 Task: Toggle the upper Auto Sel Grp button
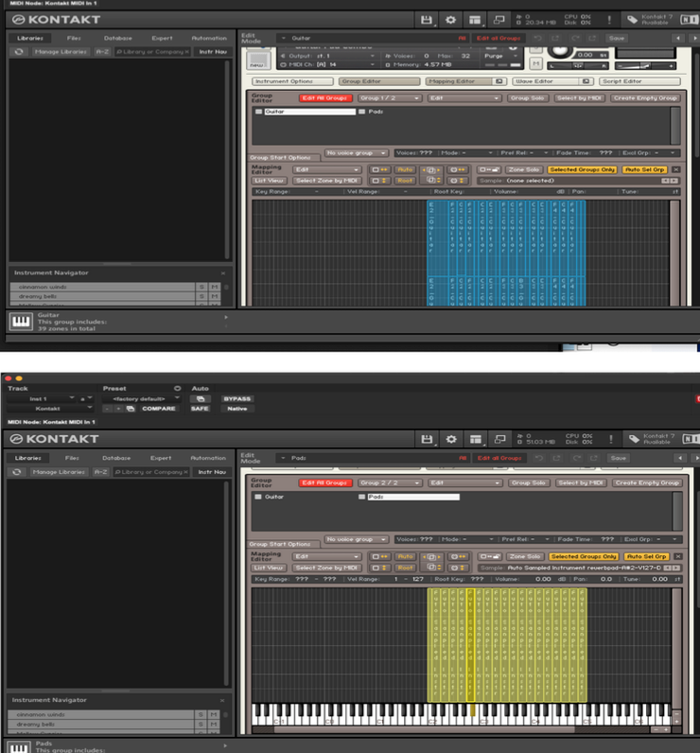[x=645, y=169]
